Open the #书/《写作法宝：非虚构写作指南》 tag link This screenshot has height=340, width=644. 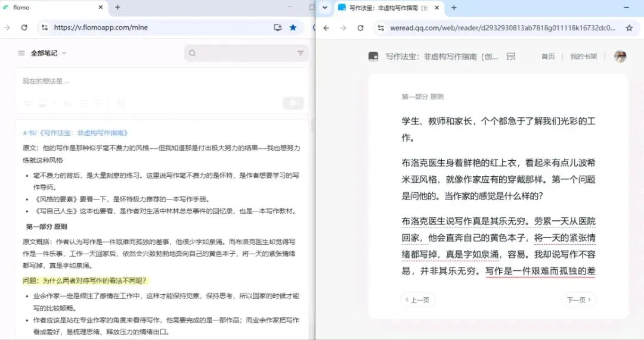coord(75,133)
